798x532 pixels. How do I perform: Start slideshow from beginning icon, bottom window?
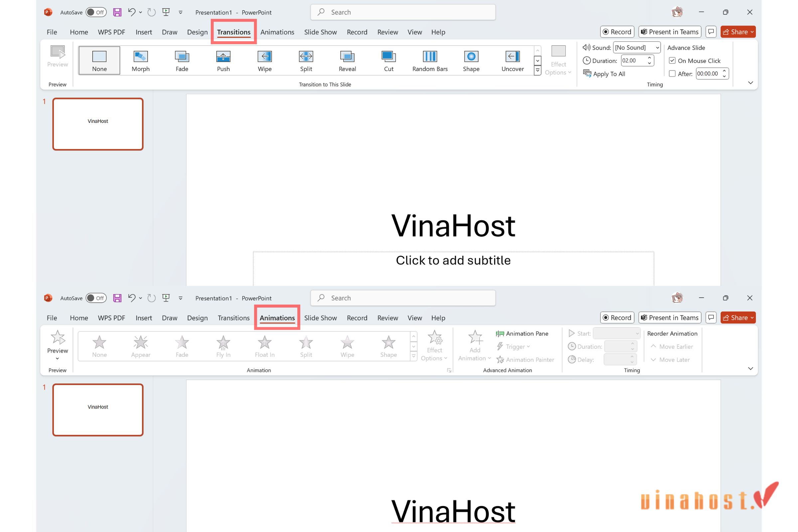[x=166, y=298]
